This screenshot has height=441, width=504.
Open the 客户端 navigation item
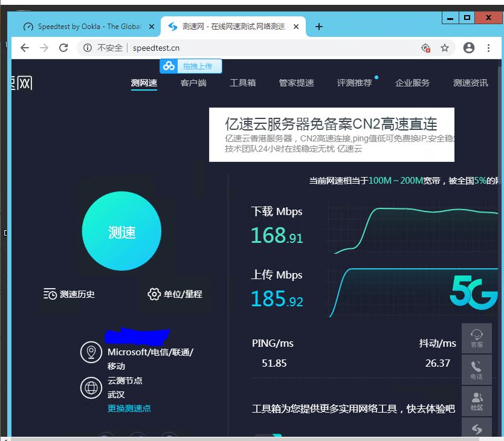pyautogui.click(x=193, y=83)
